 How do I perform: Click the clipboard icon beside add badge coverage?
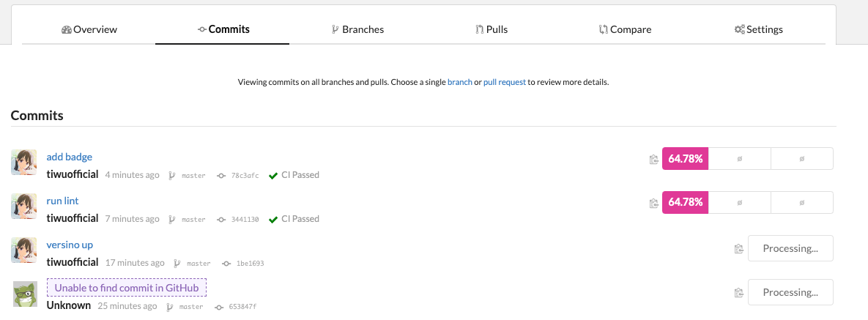click(x=654, y=160)
